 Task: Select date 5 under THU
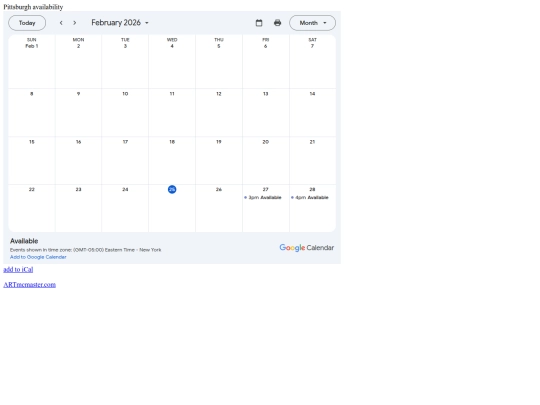pos(219,46)
